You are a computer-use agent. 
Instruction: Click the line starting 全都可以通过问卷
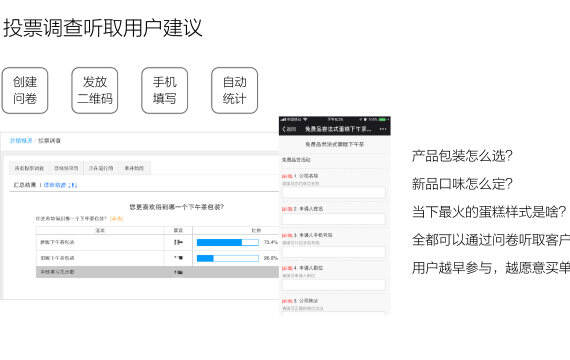491,240
